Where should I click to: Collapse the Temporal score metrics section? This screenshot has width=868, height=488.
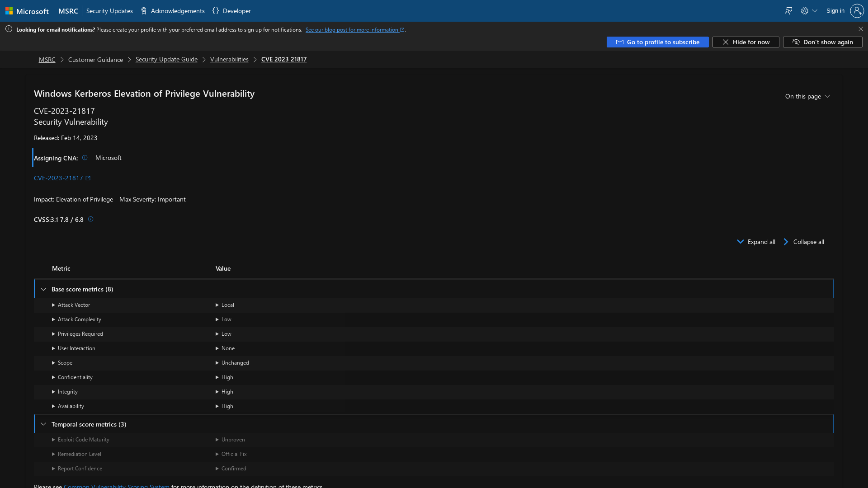point(43,424)
